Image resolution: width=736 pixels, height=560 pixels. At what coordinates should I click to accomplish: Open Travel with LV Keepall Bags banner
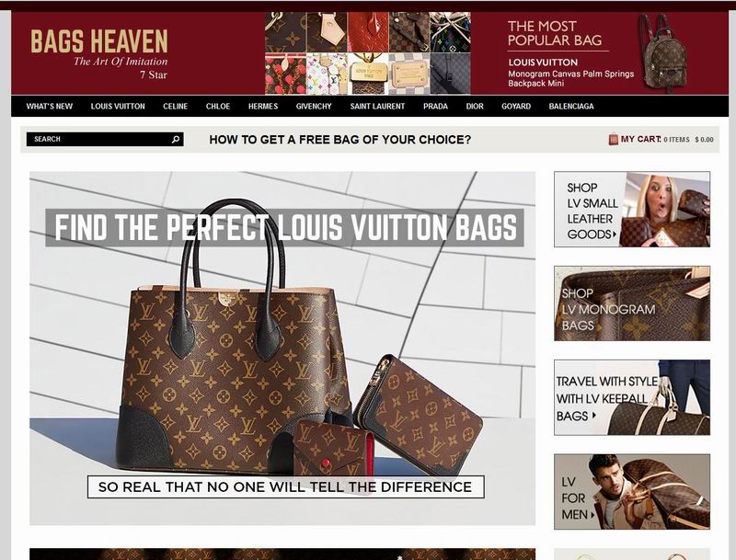point(632,398)
